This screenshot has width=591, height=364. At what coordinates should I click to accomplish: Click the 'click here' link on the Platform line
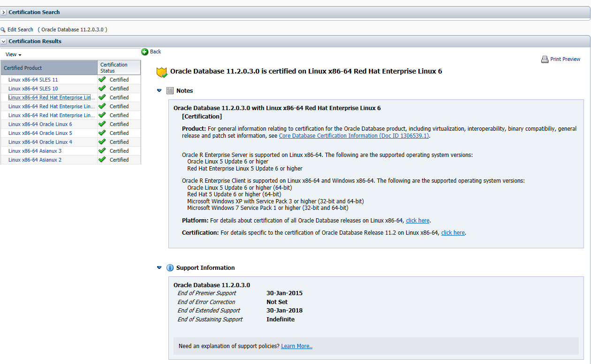click(418, 221)
